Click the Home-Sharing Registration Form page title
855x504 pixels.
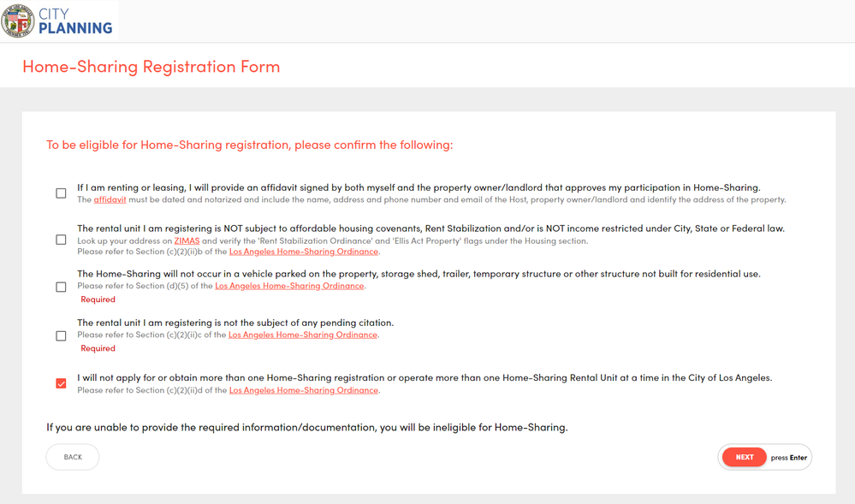point(151,66)
